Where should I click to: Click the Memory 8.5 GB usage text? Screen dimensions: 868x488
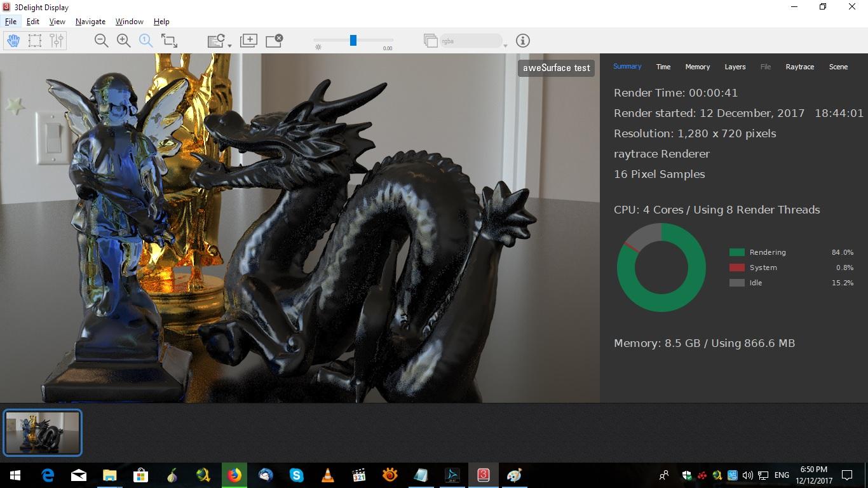(705, 343)
